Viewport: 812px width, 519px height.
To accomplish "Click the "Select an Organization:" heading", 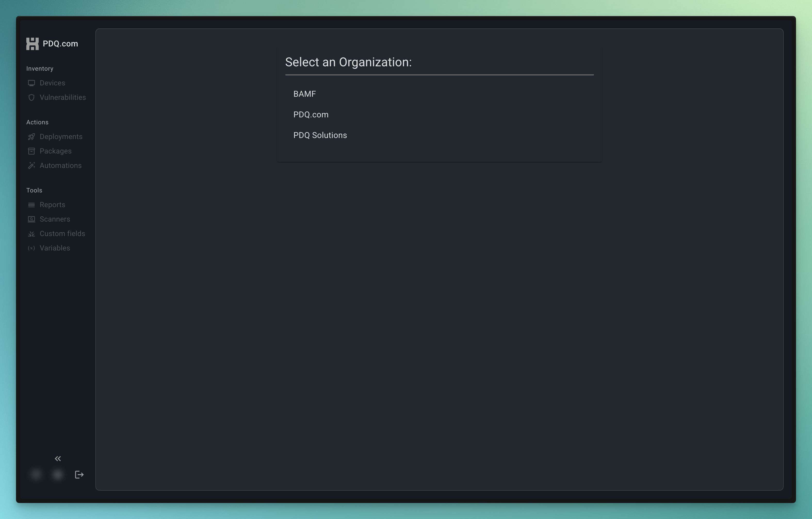I will (348, 62).
